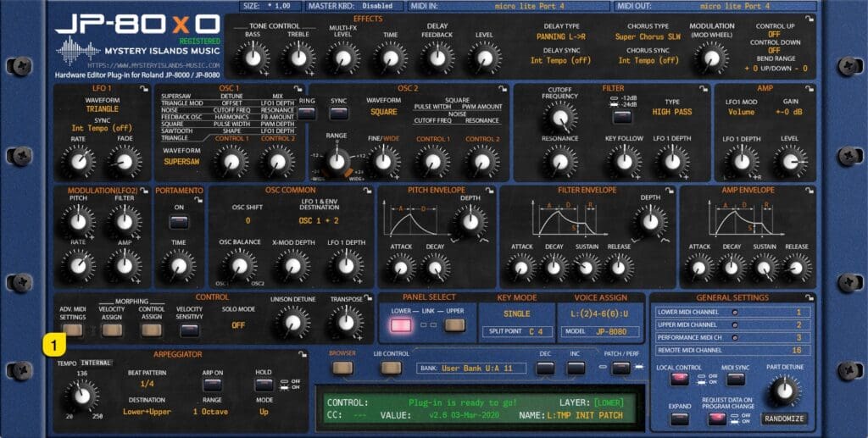Open the OSC 1 waveform selector showing SUPERSAW

181,162
